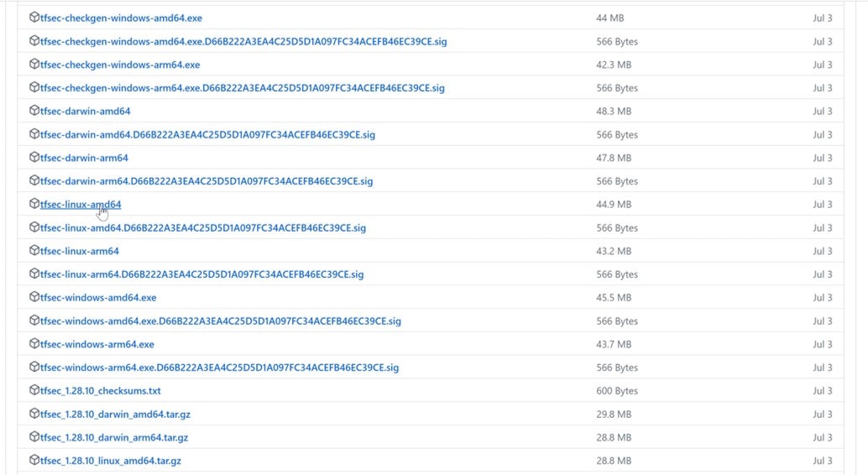
Task: Download tfsec-linux-arm64 binary
Action: (x=80, y=251)
